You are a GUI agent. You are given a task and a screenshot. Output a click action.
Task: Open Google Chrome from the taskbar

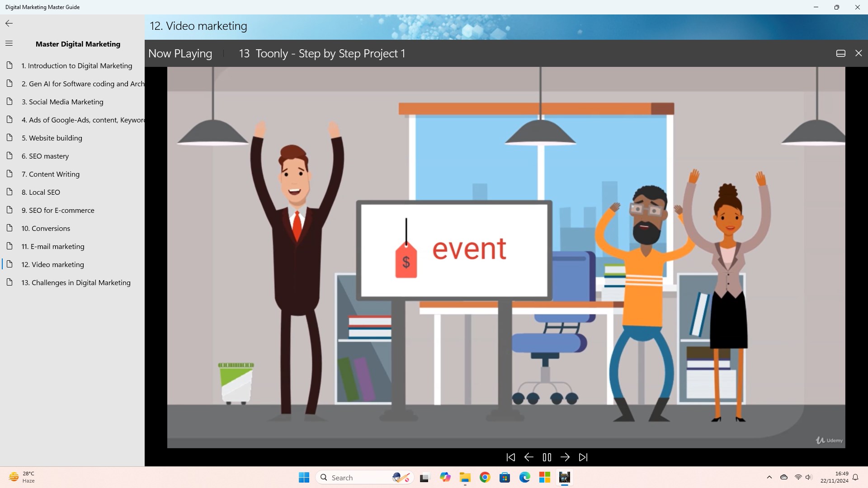click(x=485, y=478)
